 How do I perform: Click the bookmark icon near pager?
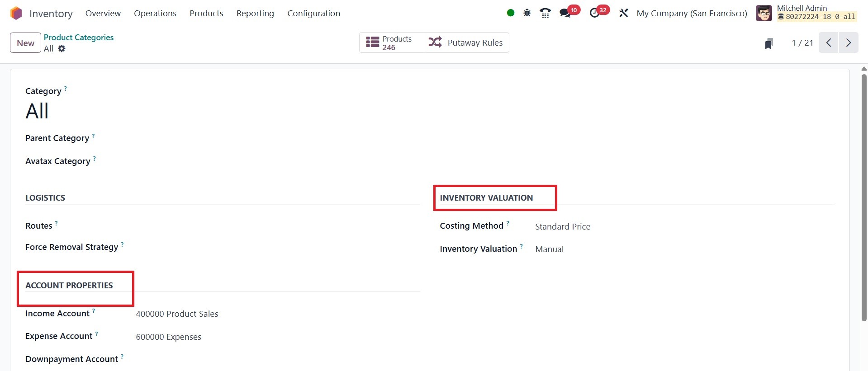(768, 43)
